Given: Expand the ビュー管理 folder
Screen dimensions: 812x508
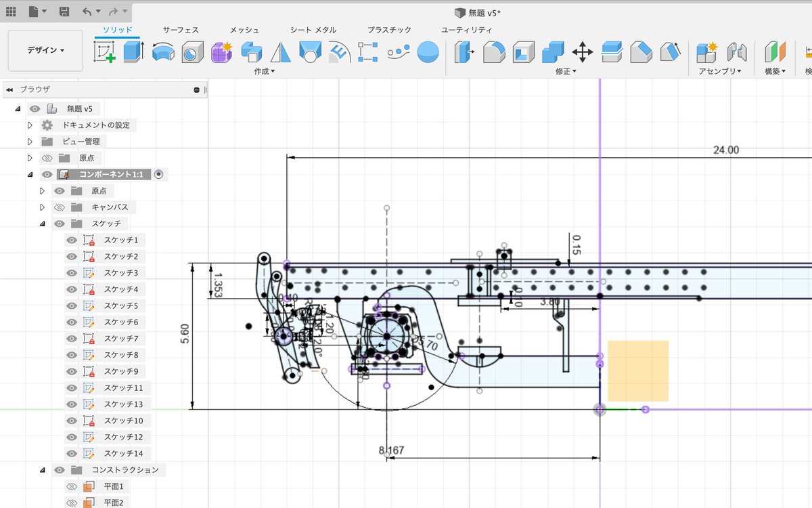Looking at the screenshot, I should pos(30,142).
